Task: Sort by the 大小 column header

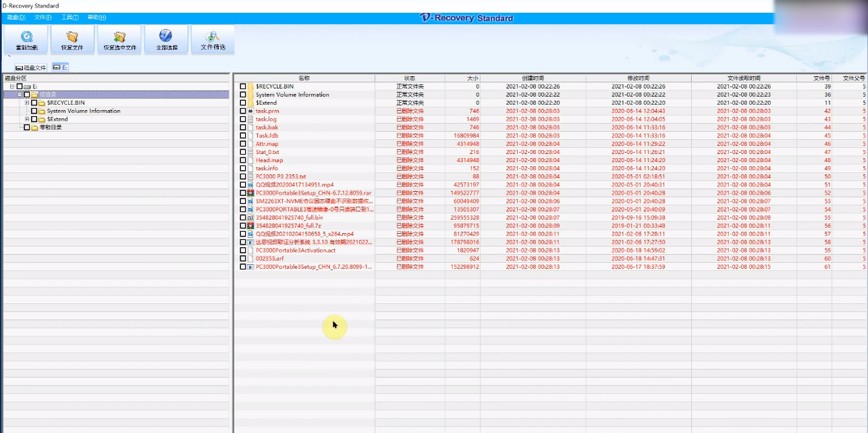Action: coord(462,78)
